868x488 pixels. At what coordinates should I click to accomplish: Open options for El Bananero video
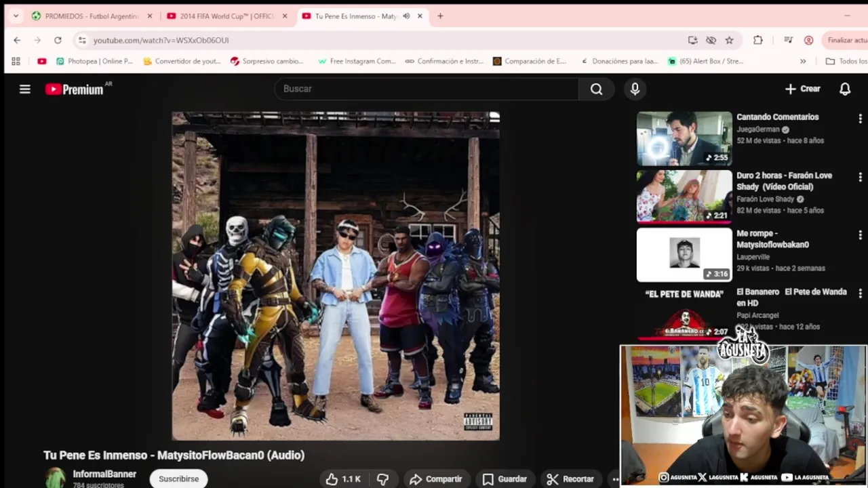click(x=860, y=293)
